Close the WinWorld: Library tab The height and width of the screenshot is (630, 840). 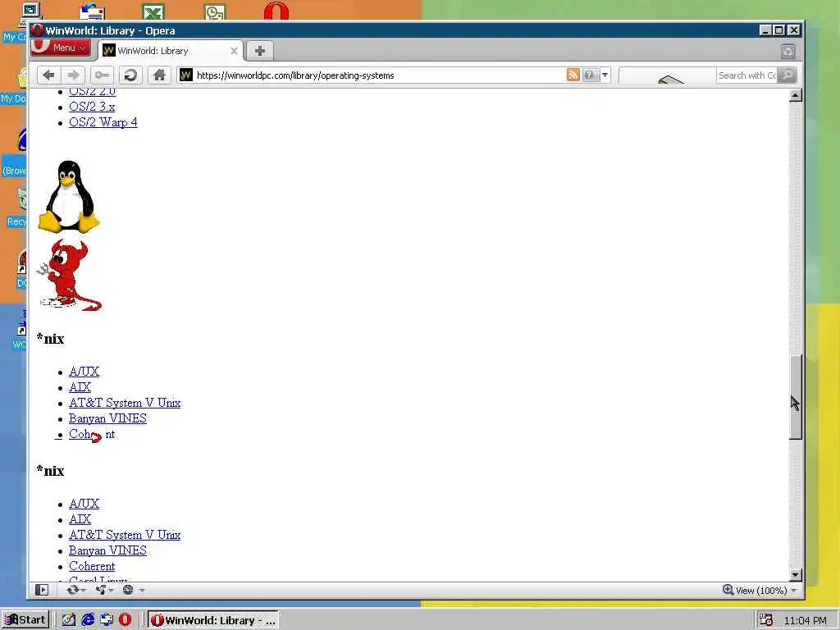point(234,51)
